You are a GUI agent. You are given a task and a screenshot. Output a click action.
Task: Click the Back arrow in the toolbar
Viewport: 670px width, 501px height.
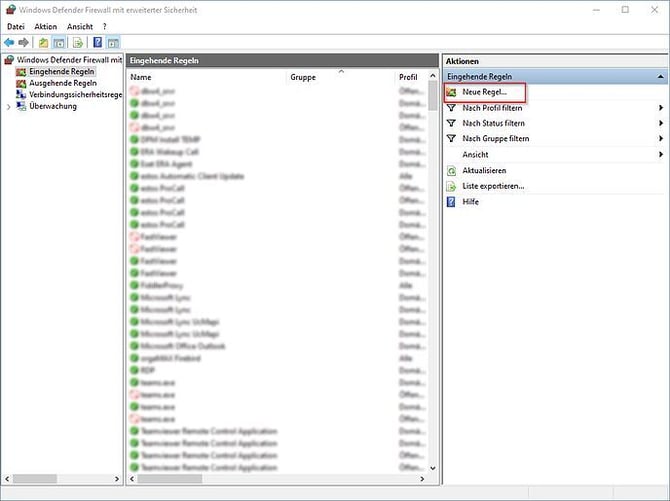9,43
